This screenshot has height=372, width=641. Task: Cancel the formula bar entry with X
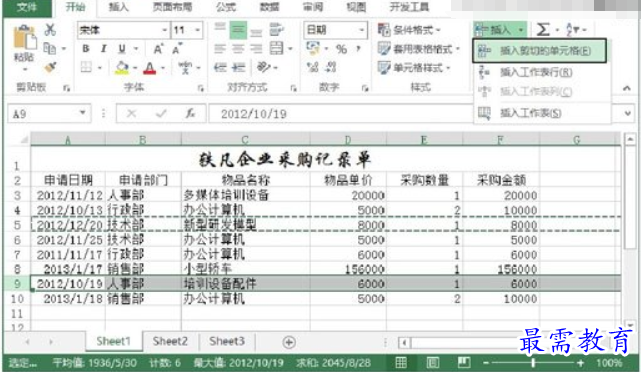(x=131, y=113)
